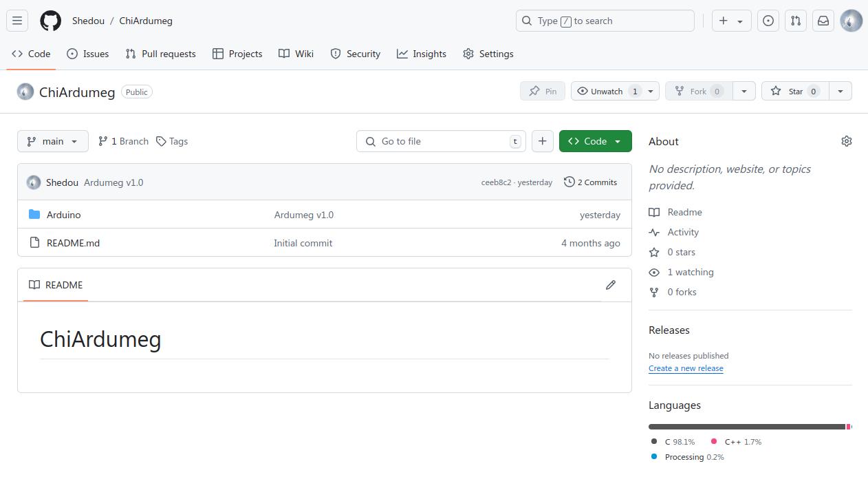Screen dimensions: 868x488
Task: Open the Ardumeg v1.0 latest commit message
Action: click(x=113, y=182)
